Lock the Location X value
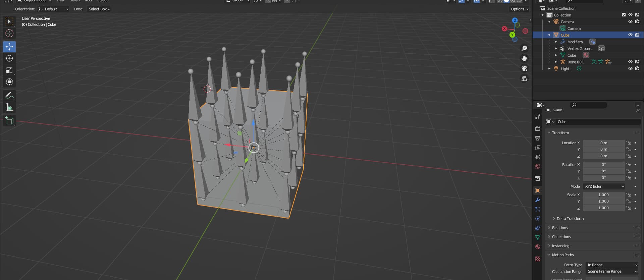This screenshot has width=644, height=280. coord(629,143)
